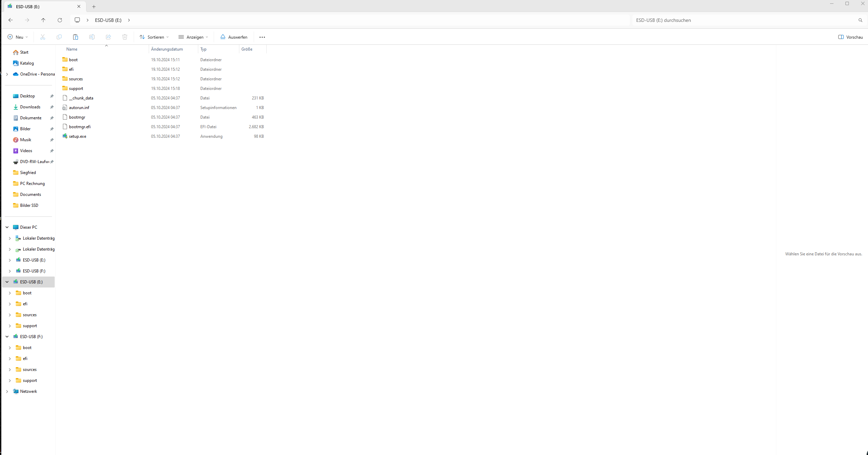Screen dimensions: 868x455
Task: Sort by Änderungsdatum column header
Action: coord(167,49)
